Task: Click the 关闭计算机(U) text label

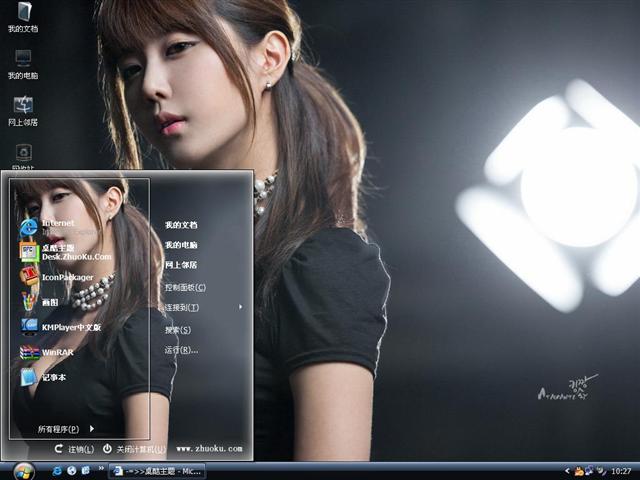Action: (141, 449)
